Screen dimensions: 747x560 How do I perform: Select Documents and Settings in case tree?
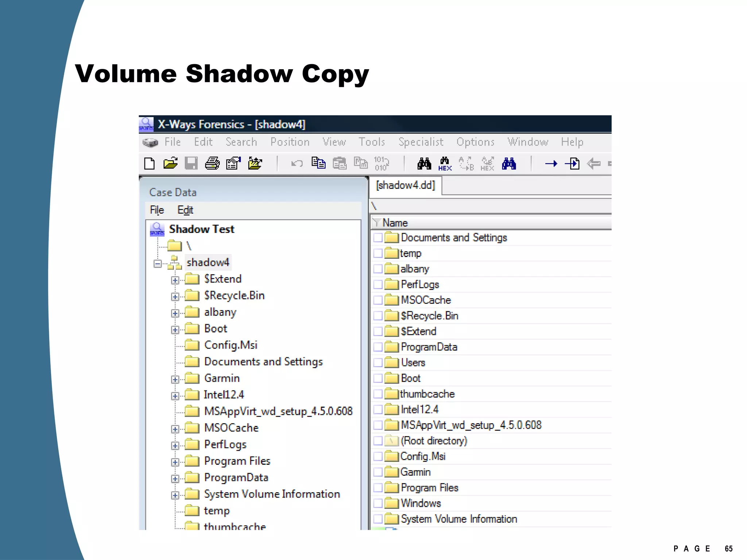coord(264,362)
